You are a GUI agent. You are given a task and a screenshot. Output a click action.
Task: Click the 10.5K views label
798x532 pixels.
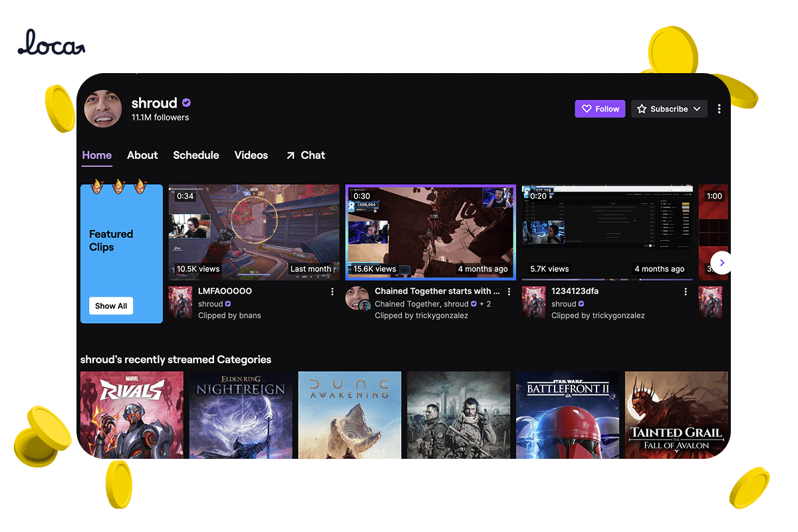[198, 269]
